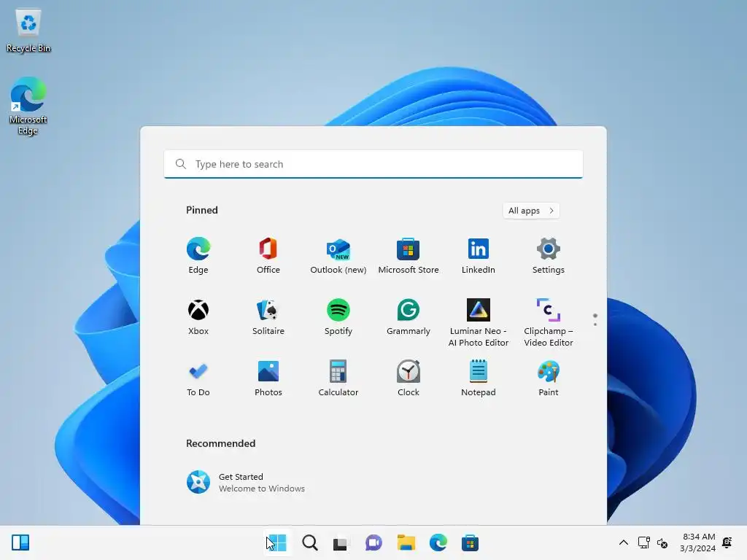Launch Office from pinned apps
Screen dimensions: 747x560
[268, 256]
